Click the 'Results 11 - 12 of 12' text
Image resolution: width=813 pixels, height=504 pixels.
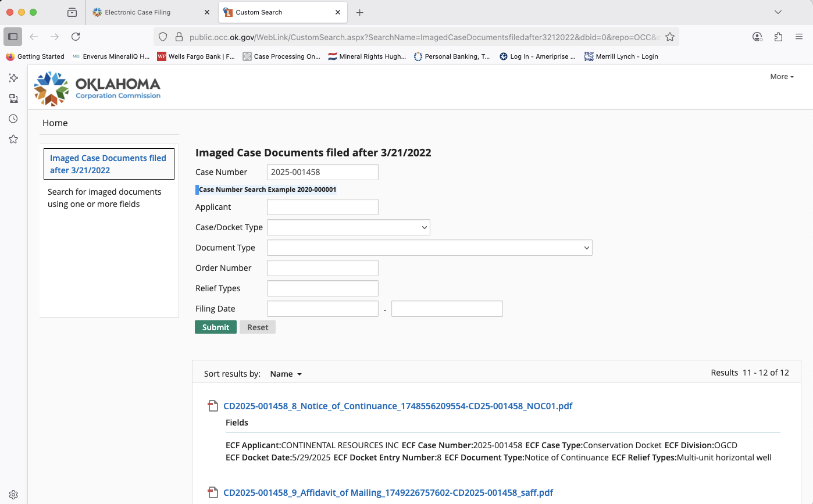tap(750, 373)
